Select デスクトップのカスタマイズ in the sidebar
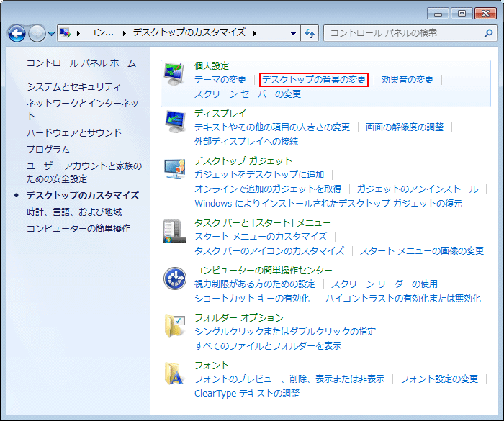Image resolution: width=504 pixels, height=421 pixels. pyautogui.click(x=83, y=196)
